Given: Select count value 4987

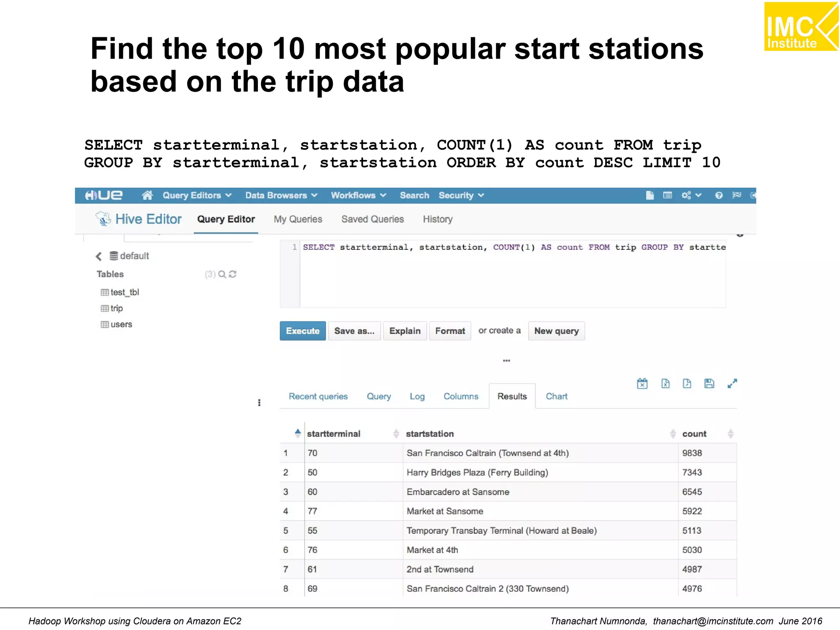Looking at the screenshot, I should click(692, 569).
